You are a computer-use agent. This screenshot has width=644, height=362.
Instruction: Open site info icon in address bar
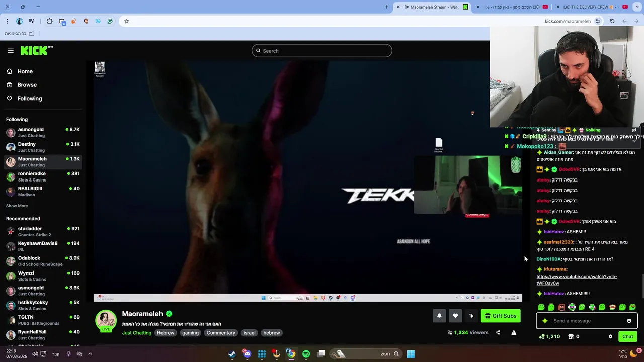(598, 21)
